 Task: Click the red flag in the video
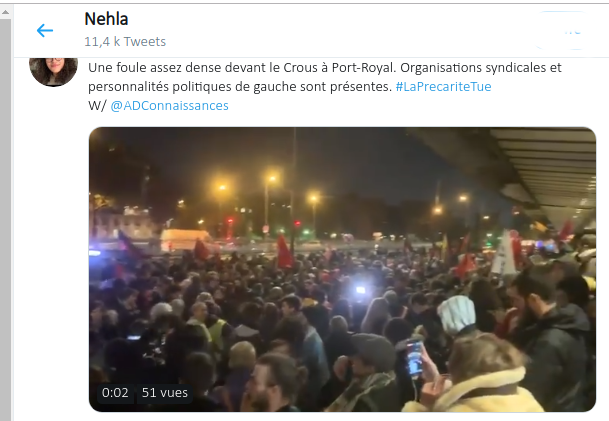pos(284,251)
